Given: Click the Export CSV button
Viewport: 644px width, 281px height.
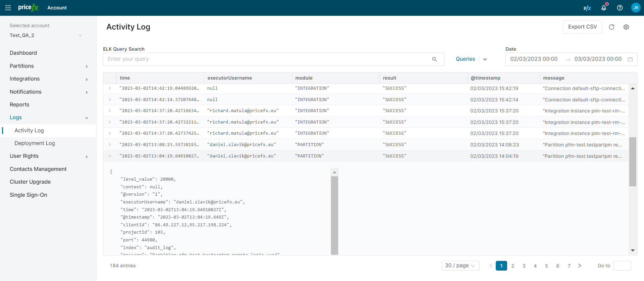Looking at the screenshot, I should (582, 27).
